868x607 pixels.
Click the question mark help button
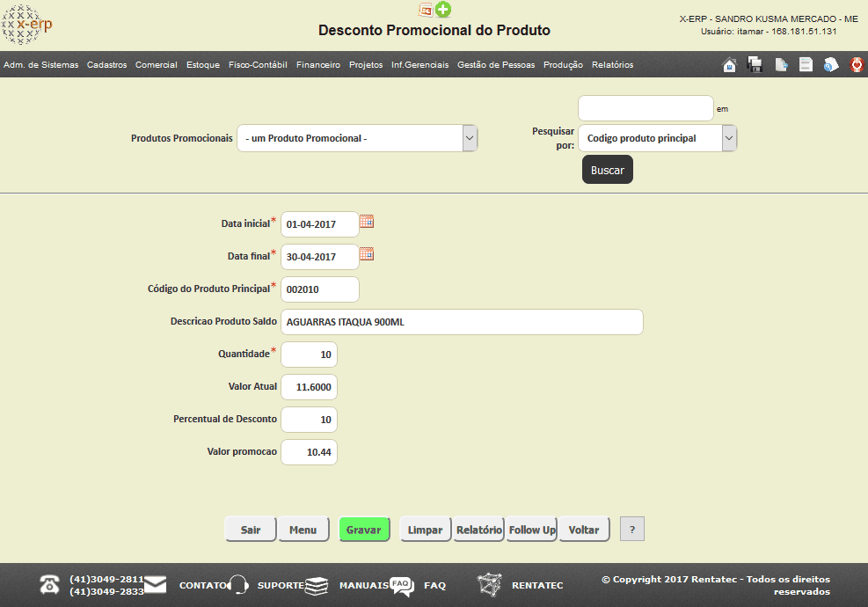pos(632,530)
